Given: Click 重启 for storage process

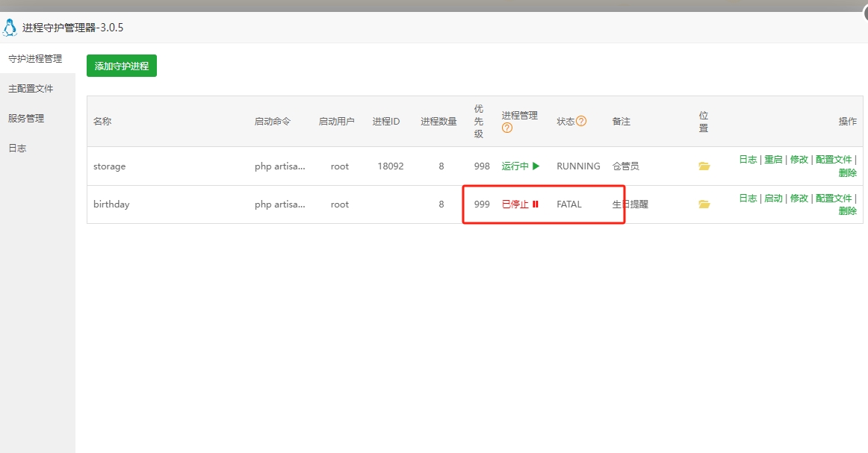Looking at the screenshot, I should [x=773, y=159].
